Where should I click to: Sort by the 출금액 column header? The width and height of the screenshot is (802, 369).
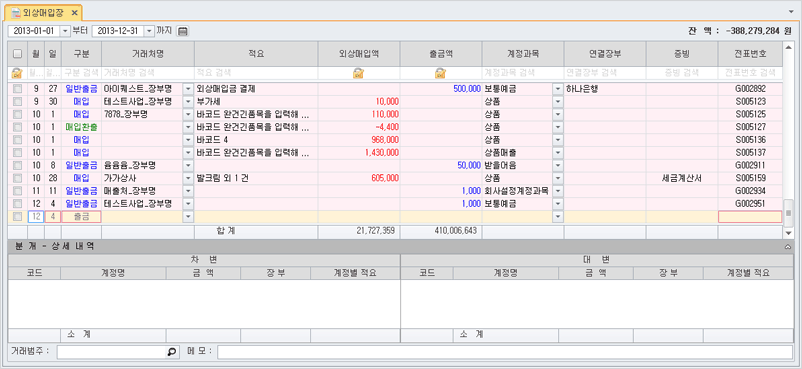tap(441, 54)
